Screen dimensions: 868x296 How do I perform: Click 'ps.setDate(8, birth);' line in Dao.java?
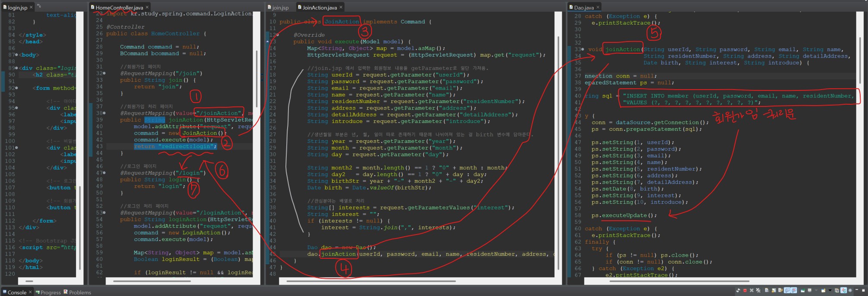628,189
